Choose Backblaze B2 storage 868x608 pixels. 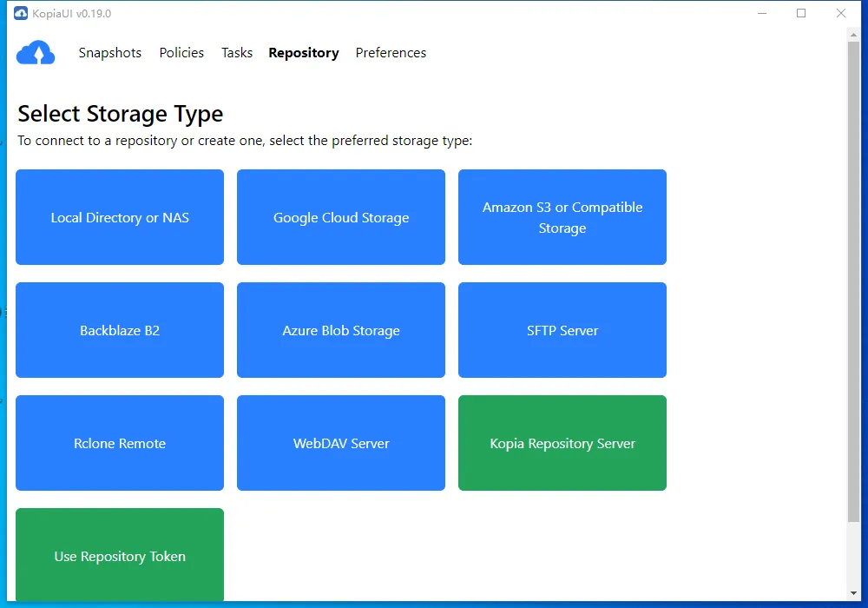click(120, 330)
